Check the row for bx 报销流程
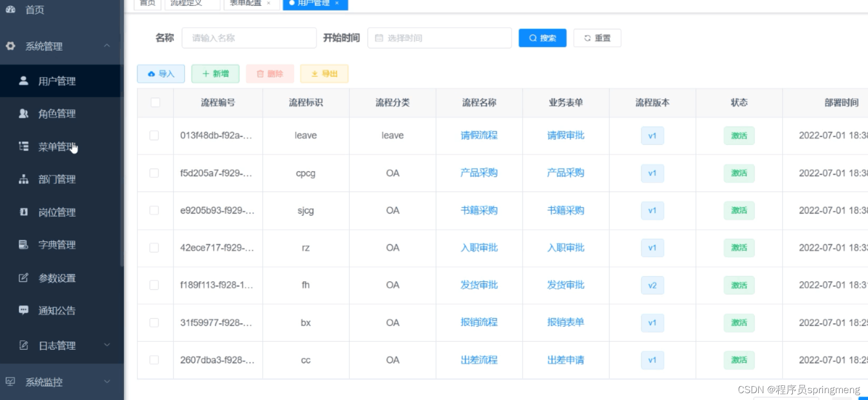Viewport: 868px width, 400px height. [154, 322]
